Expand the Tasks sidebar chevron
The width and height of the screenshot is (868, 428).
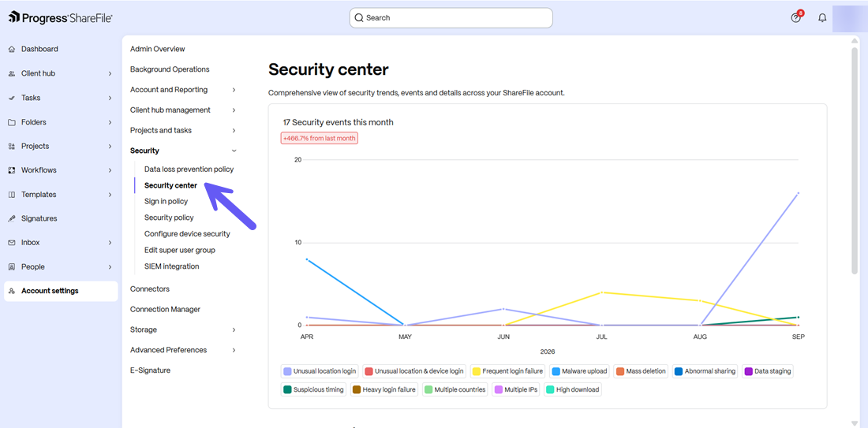110,98
